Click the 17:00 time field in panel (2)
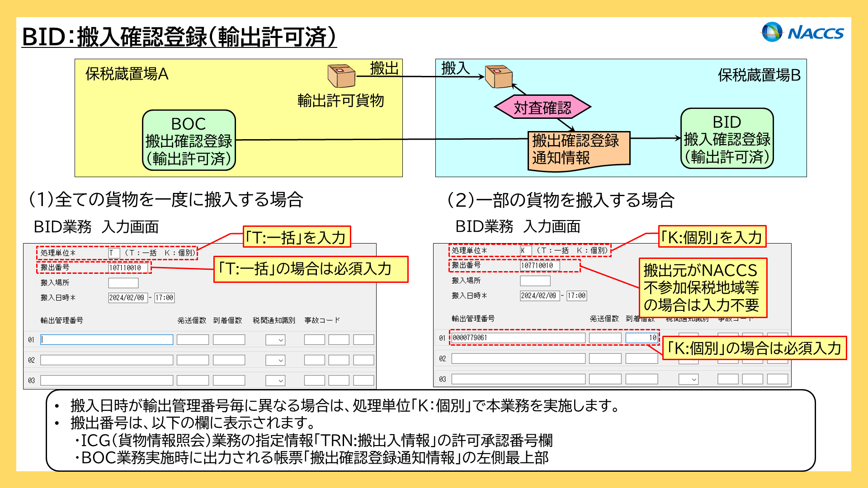Viewport: 868px width, 488px height. (576, 296)
